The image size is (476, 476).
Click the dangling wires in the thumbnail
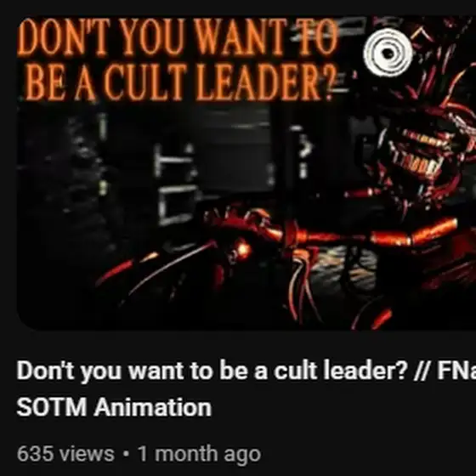302,286
